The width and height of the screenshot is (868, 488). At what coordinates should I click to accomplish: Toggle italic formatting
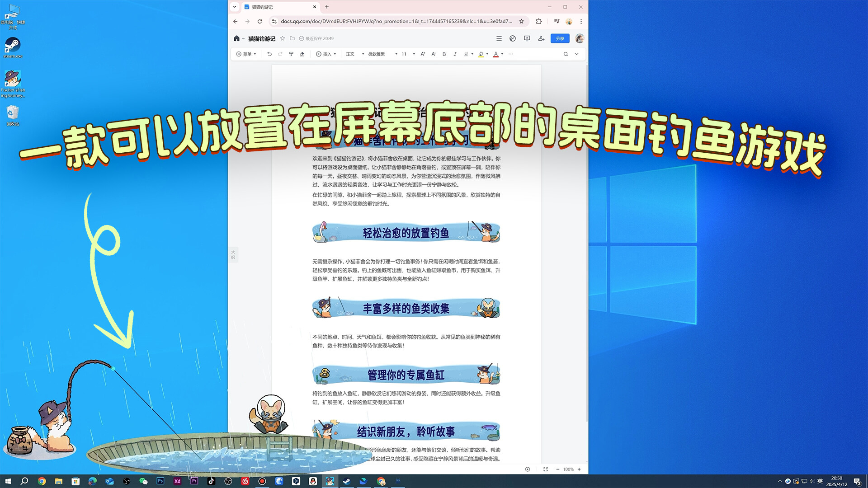pos(455,54)
